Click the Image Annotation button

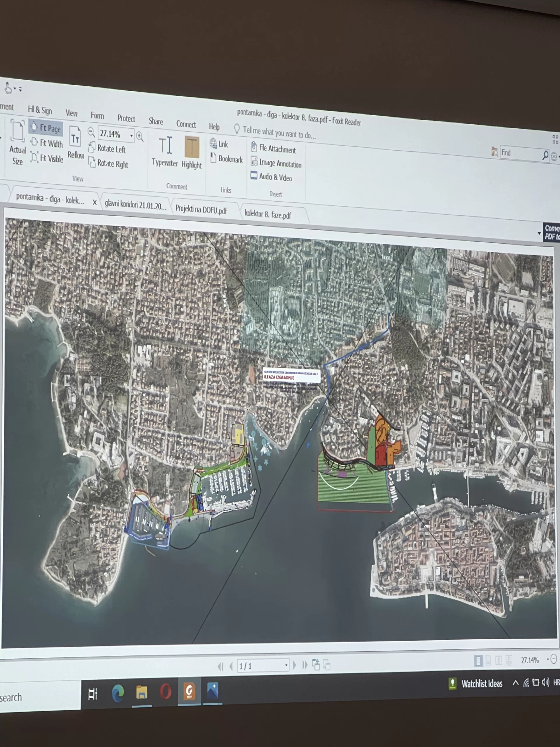pyautogui.click(x=276, y=163)
